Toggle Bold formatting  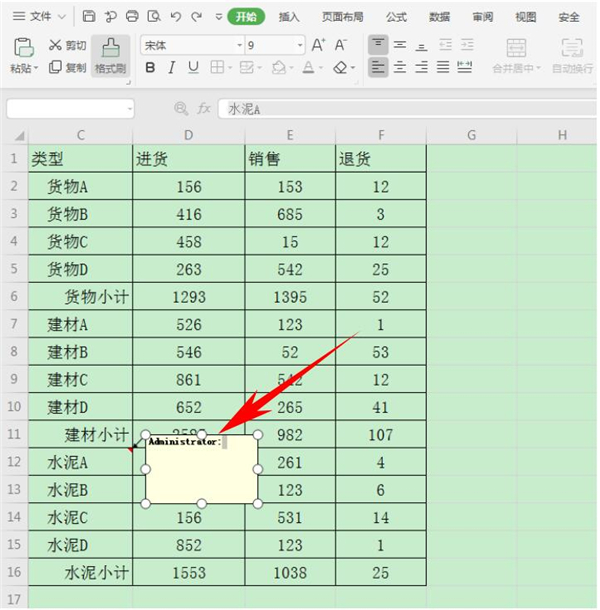pos(150,67)
